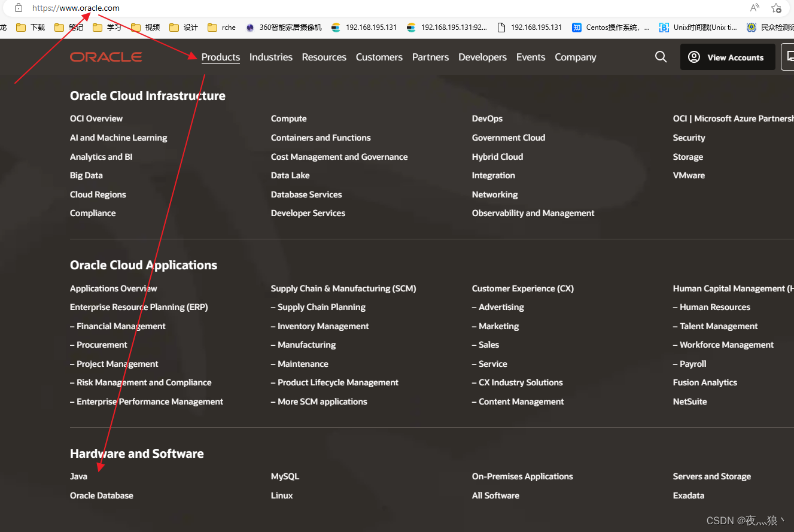Go to Cost Management and Governance
Screen dimensions: 794x532
[x=339, y=157]
